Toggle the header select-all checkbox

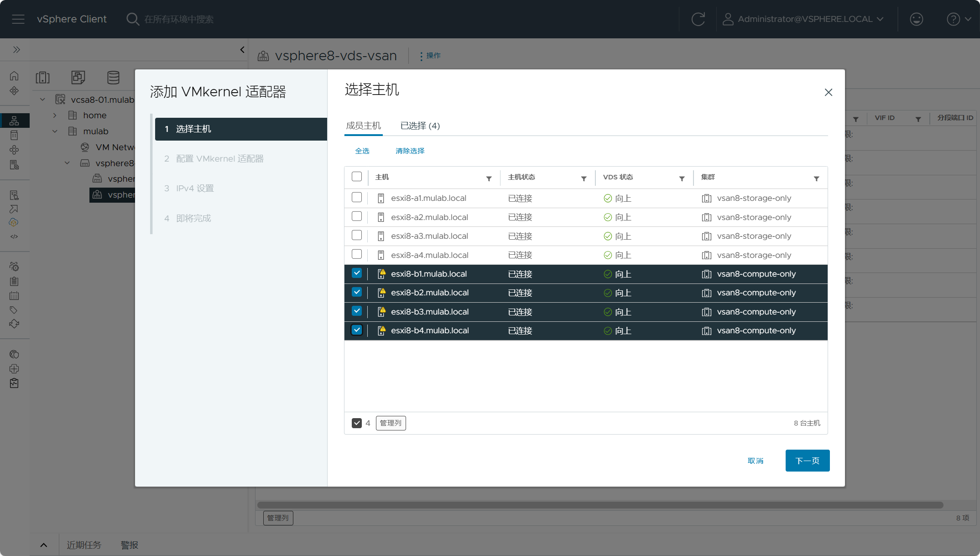[x=357, y=177]
